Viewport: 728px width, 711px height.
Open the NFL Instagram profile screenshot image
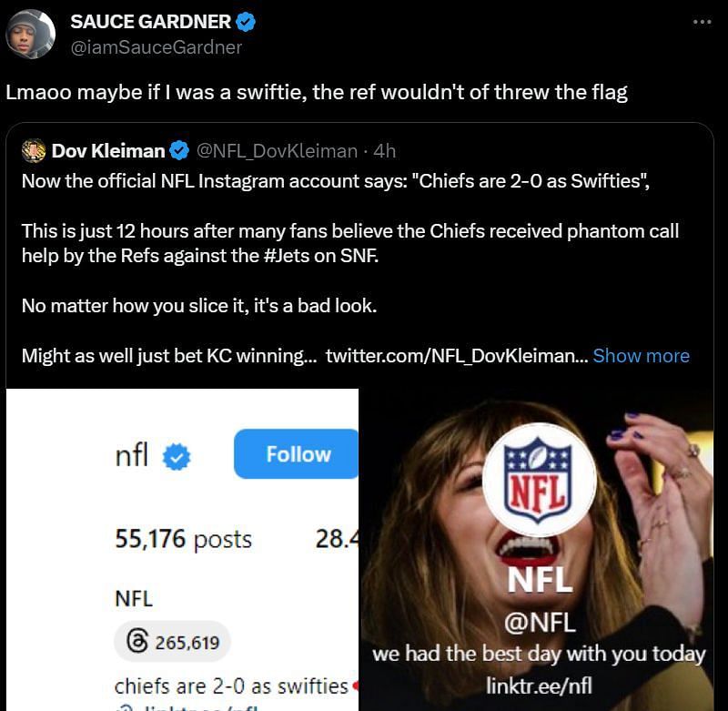(182, 549)
